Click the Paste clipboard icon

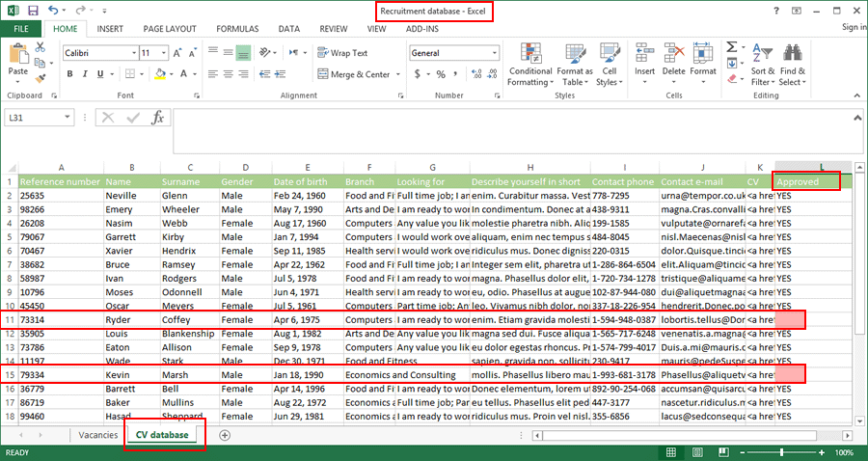pos(18,54)
